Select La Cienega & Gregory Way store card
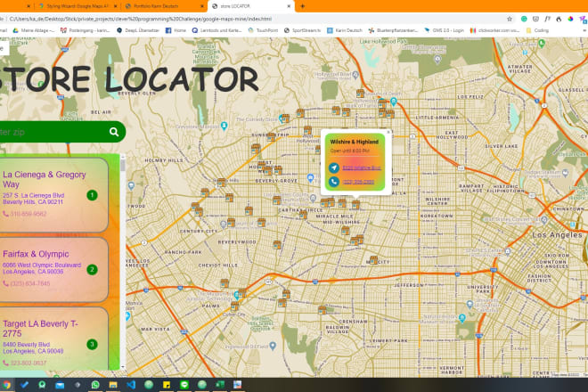This screenshot has width=588, height=392. tap(53, 195)
